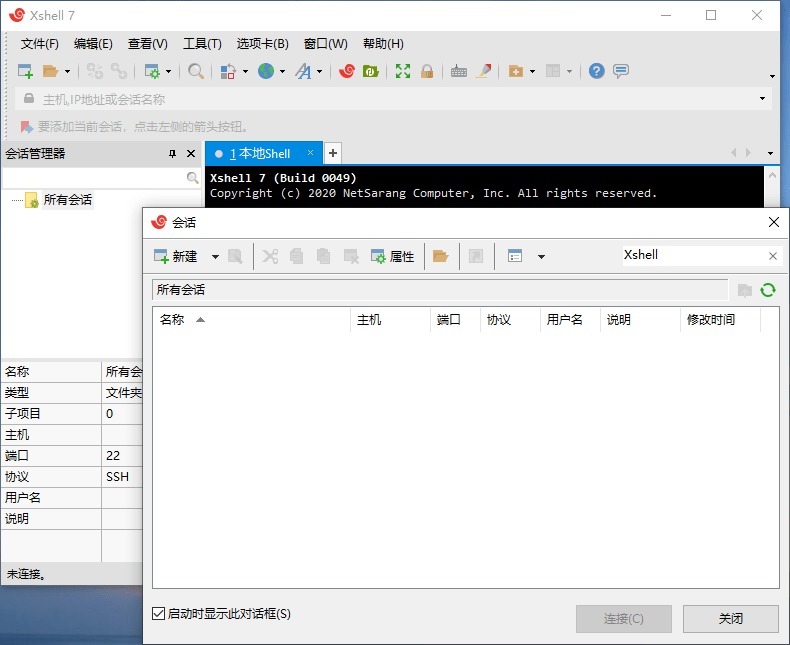Click the red Xshell swirl icon in toolbar
The height and width of the screenshot is (645, 790).
pos(347,71)
